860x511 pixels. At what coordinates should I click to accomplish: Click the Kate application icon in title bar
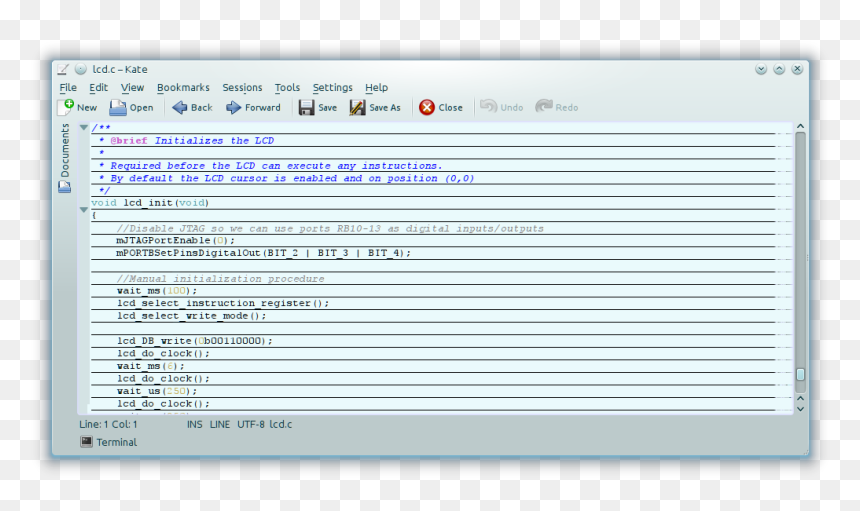[63, 69]
